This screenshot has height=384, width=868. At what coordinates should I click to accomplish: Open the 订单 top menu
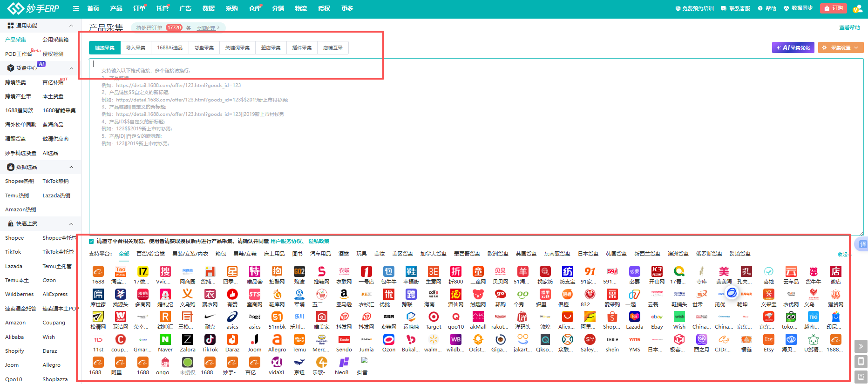pyautogui.click(x=139, y=8)
